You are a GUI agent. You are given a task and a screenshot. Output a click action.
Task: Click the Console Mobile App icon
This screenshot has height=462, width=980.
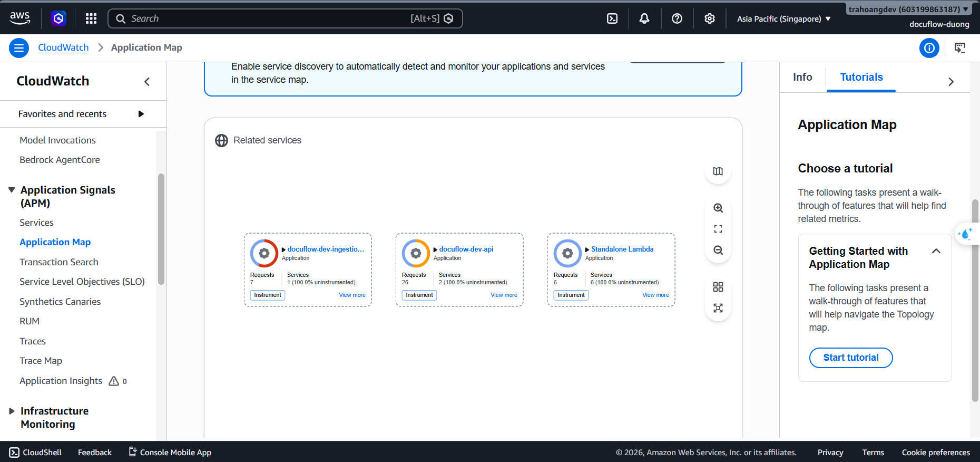133,452
